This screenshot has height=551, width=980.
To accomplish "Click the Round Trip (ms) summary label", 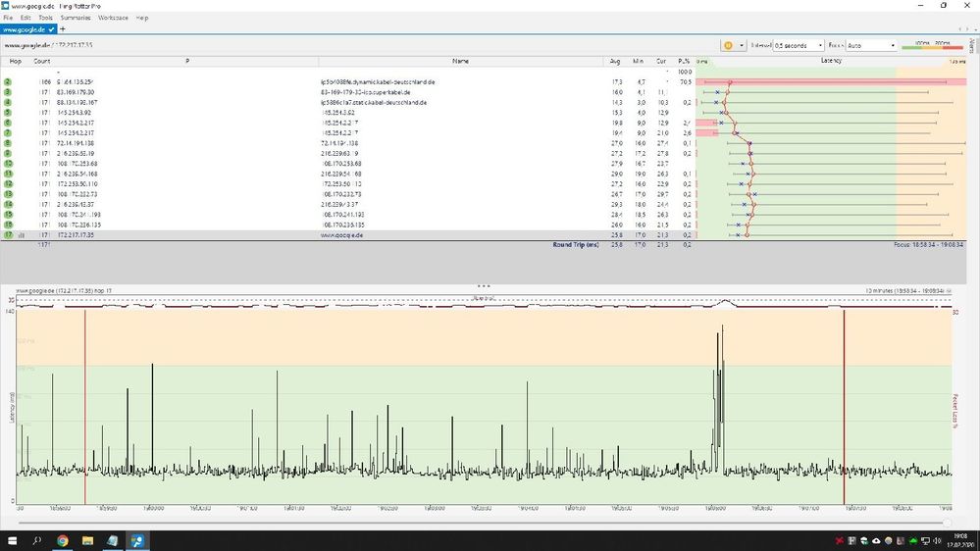I will pyautogui.click(x=576, y=245).
